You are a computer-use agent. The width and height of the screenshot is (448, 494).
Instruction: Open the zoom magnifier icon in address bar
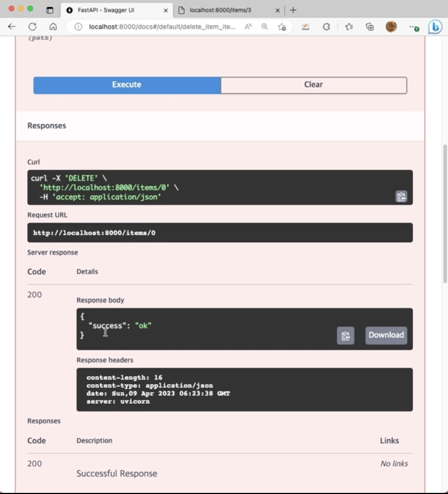[x=265, y=27]
